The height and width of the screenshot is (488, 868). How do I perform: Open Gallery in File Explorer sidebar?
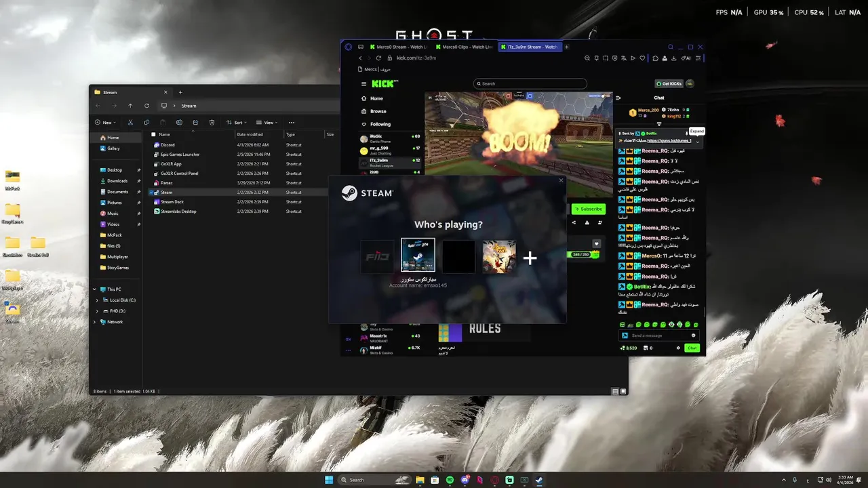coord(113,148)
